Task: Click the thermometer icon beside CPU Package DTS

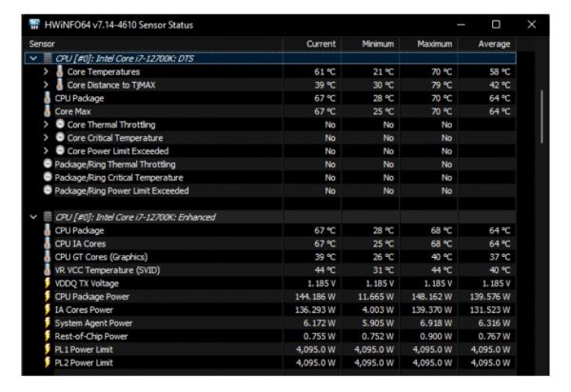Action: click(x=48, y=98)
